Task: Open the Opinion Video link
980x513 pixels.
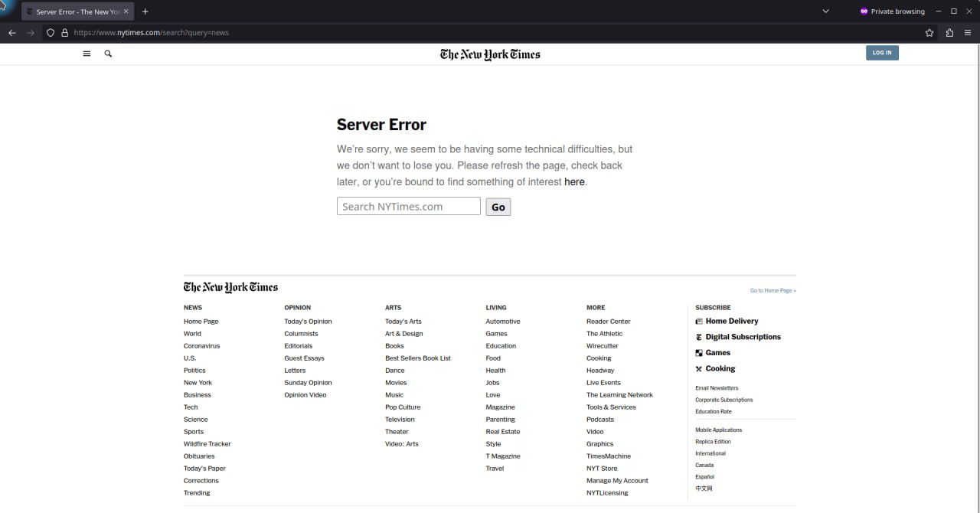Action: (305, 395)
